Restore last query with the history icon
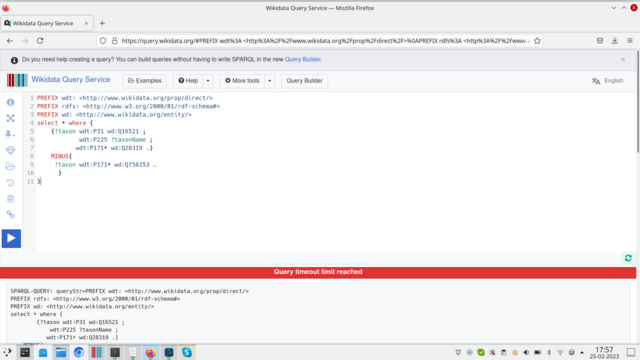Viewport: 640px width, 360px height. [x=11, y=182]
